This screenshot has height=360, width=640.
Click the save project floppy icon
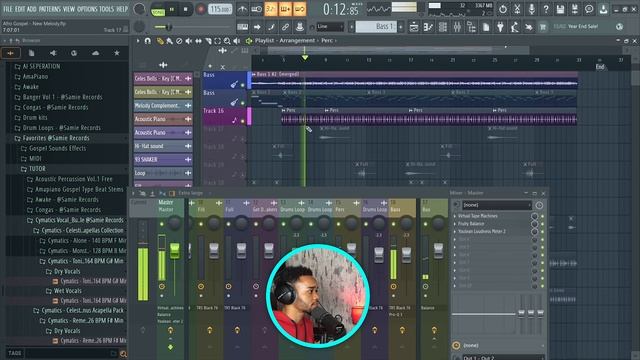pyautogui.click(x=560, y=9)
